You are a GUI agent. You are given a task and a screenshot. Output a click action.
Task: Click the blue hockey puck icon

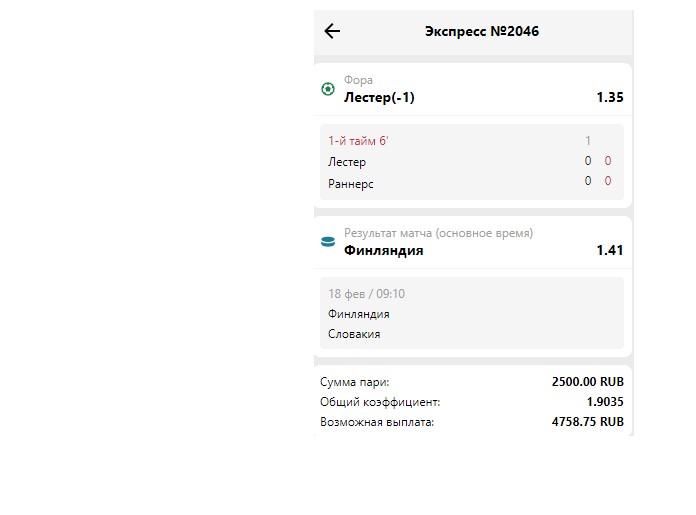[328, 242]
